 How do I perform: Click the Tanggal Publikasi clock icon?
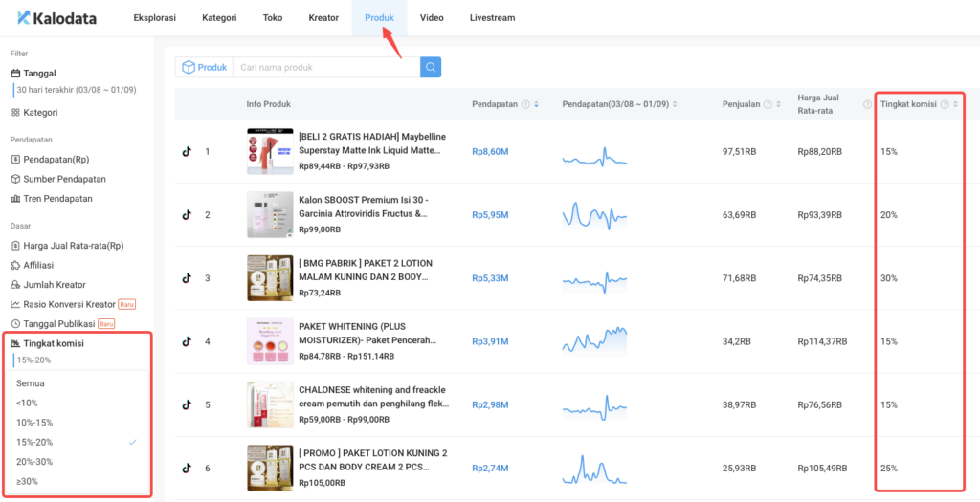[x=15, y=324]
